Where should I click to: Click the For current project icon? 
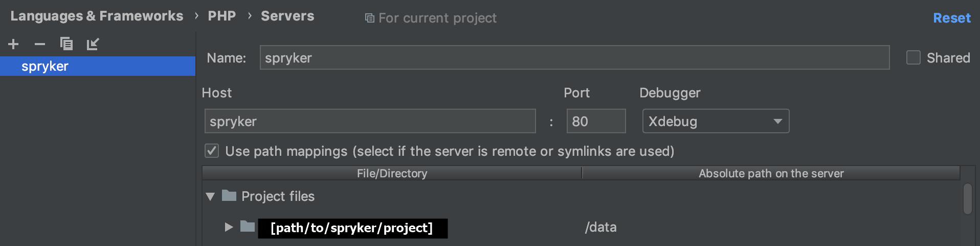(x=369, y=18)
